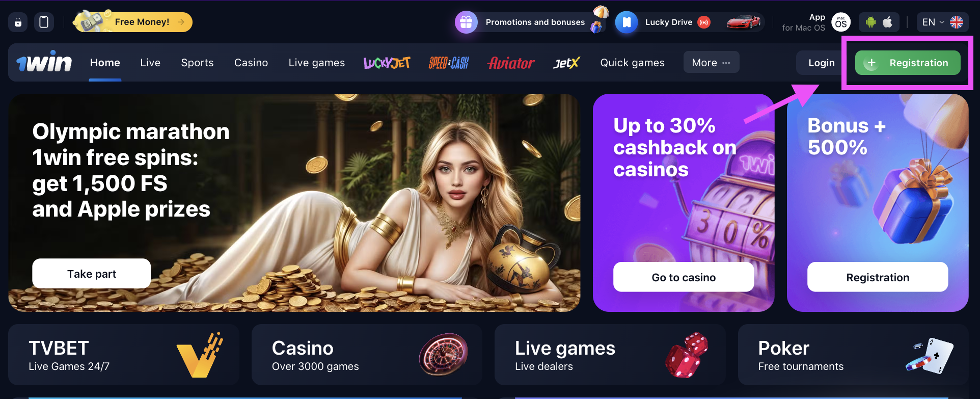The image size is (980, 399).
Task: Click the green Registration button
Action: 908,63
